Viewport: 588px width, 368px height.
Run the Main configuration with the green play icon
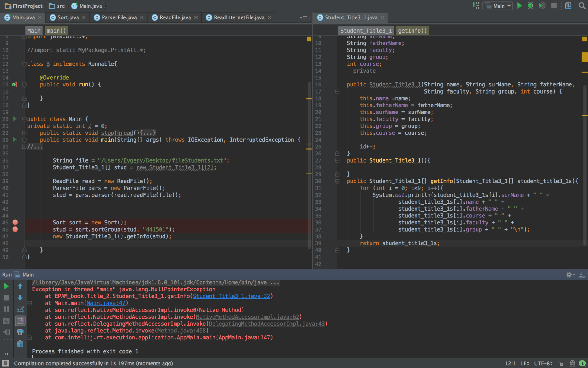[x=519, y=6]
